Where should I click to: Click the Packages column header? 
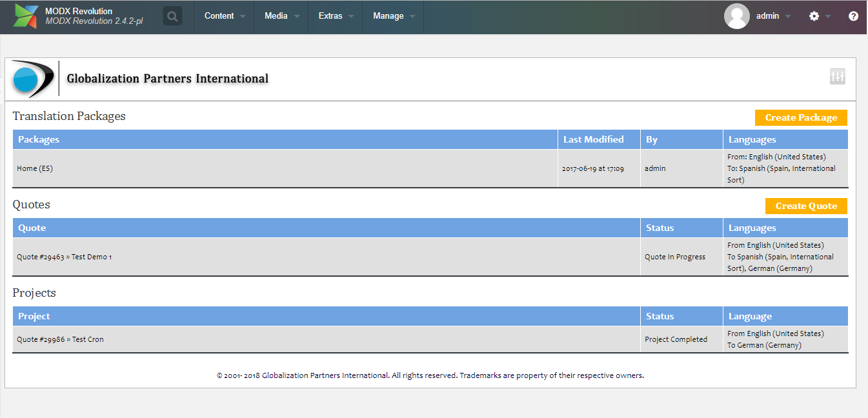click(285, 139)
